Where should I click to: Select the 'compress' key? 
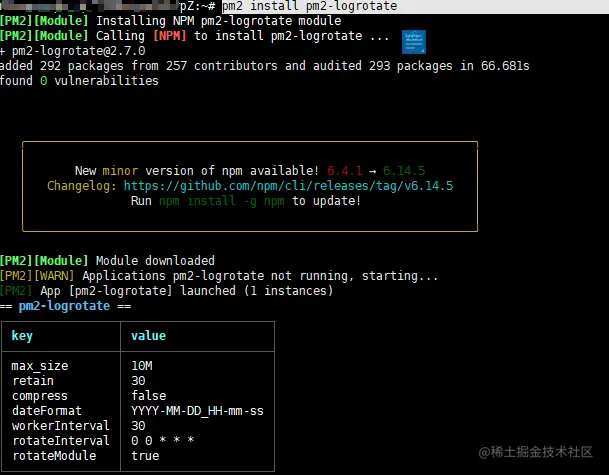click(40, 396)
